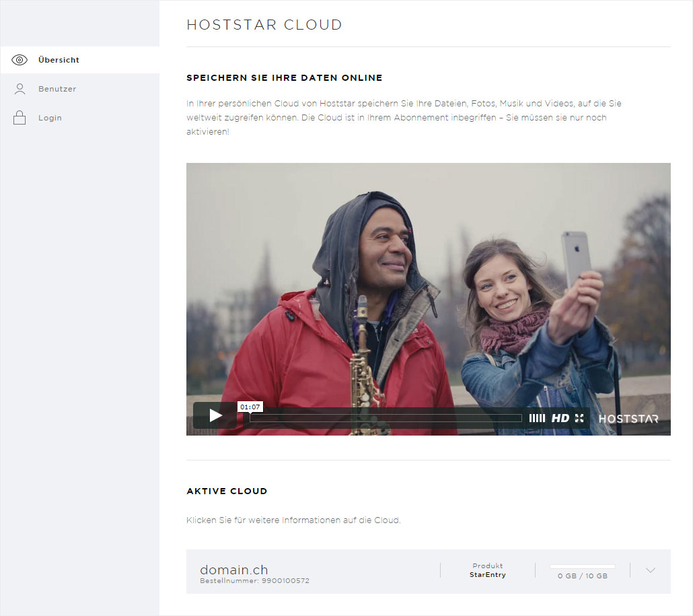Image resolution: width=693 pixels, height=616 pixels.
Task: Click the Hoststar logo in video player
Action: click(628, 419)
